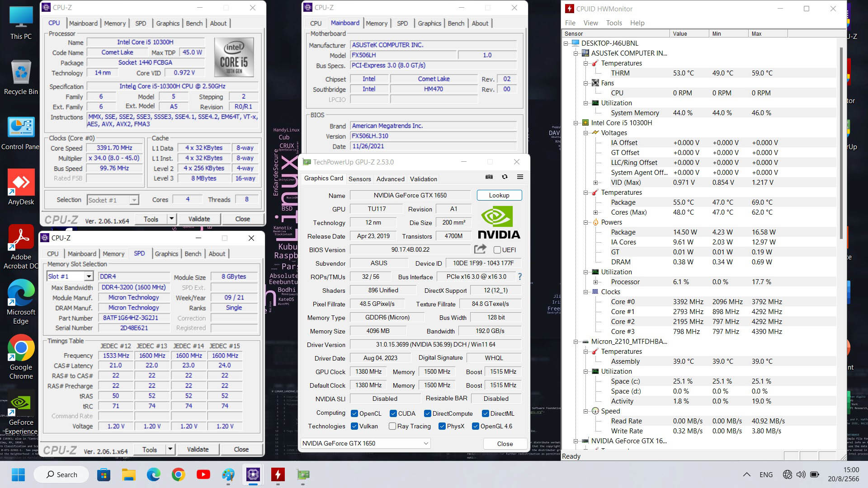The image size is (868, 488).
Task: Click the Lookup button in GPU-Z
Action: (499, 195)
